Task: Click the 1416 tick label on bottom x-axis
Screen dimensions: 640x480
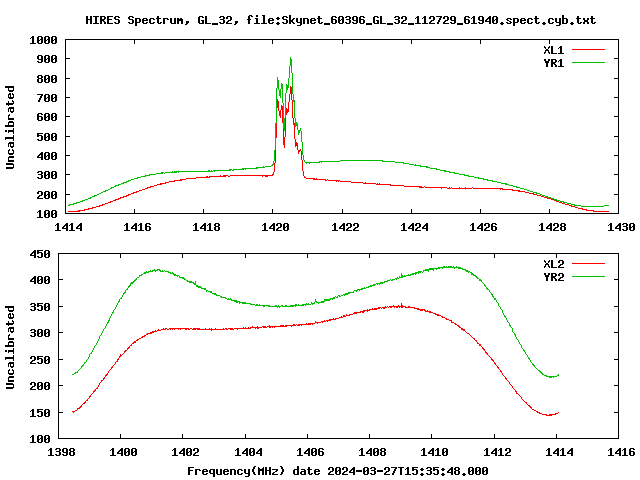Action: 620,452
